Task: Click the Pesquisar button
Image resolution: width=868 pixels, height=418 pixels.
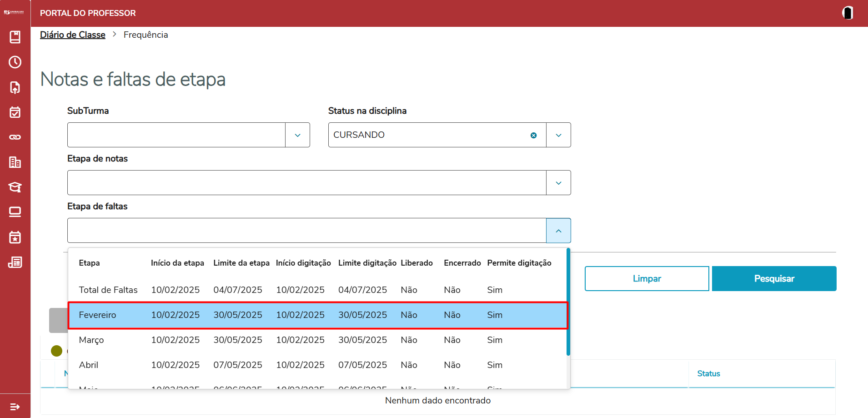Action: 774,278
